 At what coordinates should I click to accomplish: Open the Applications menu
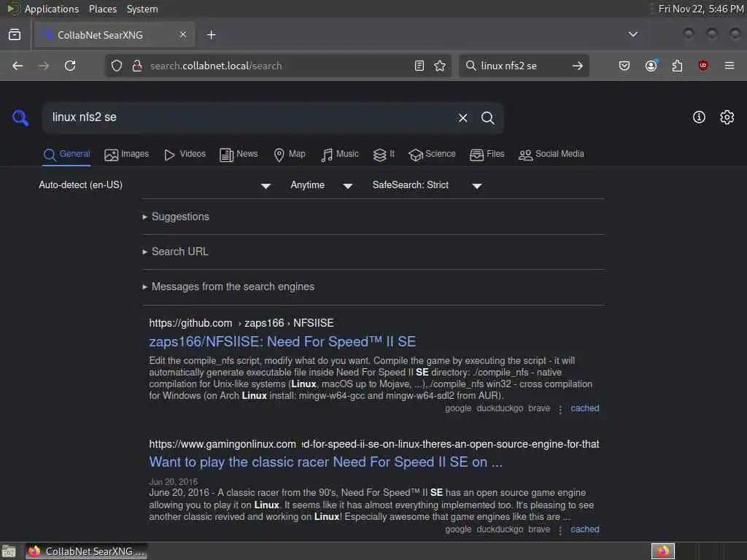(52, 9)
